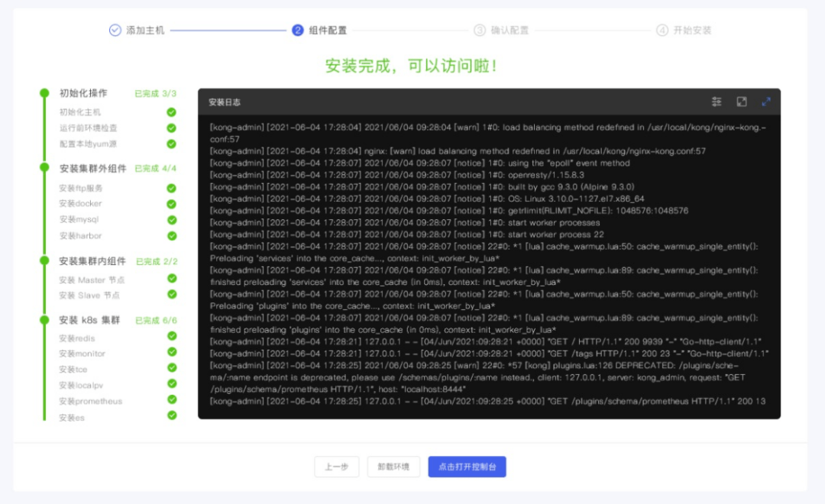Click the fullscreen expand icon on 安装日志 panel
The height and width of the screenshot is (504, 825).
(742, 101)
